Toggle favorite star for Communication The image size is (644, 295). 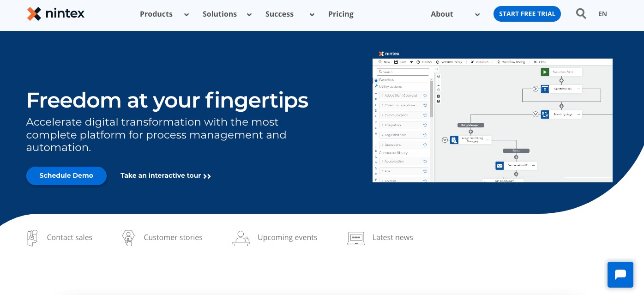tap(425, 115)
